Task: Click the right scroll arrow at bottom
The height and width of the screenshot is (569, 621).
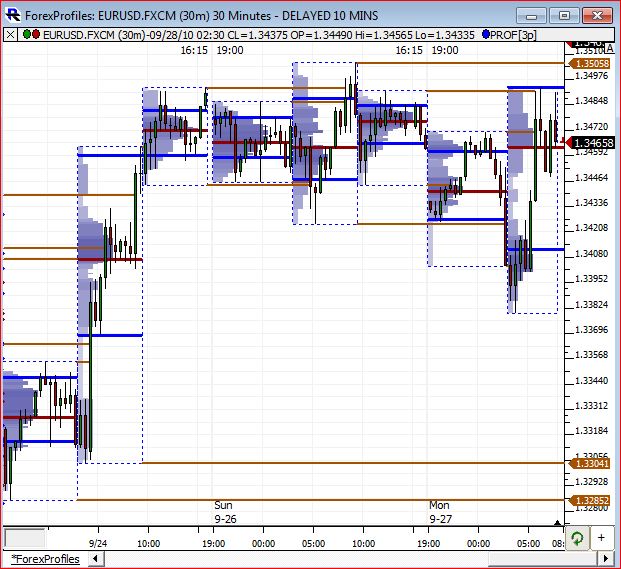Action: point(606,559)
